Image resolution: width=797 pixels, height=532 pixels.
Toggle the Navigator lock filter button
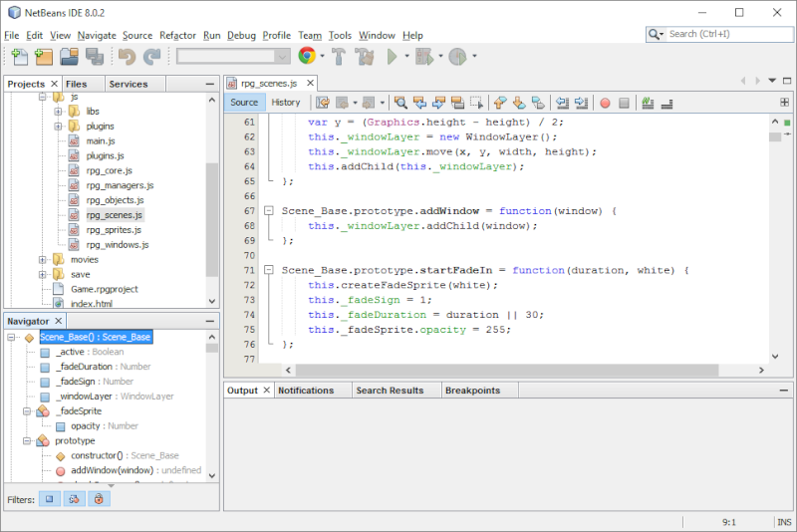point(99,499)
